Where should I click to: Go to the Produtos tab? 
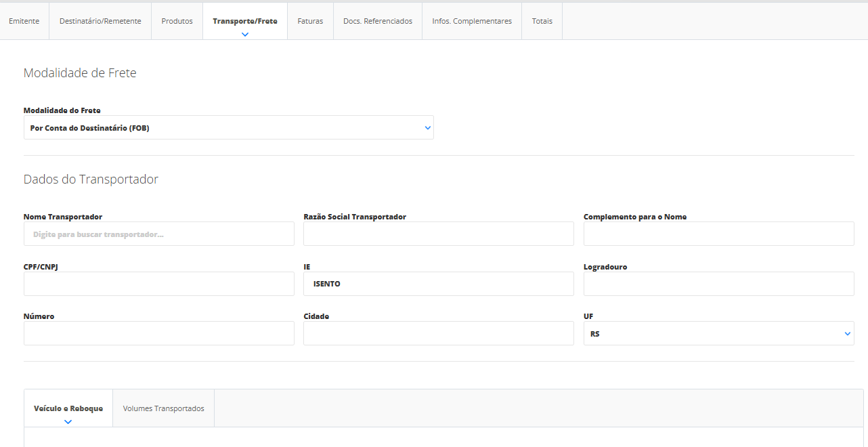coord(177,21)
